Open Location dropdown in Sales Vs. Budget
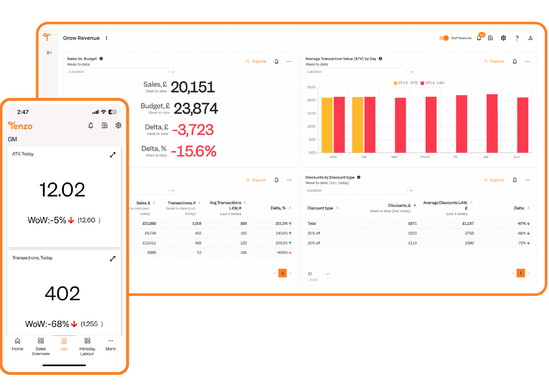 click(122, 72)
